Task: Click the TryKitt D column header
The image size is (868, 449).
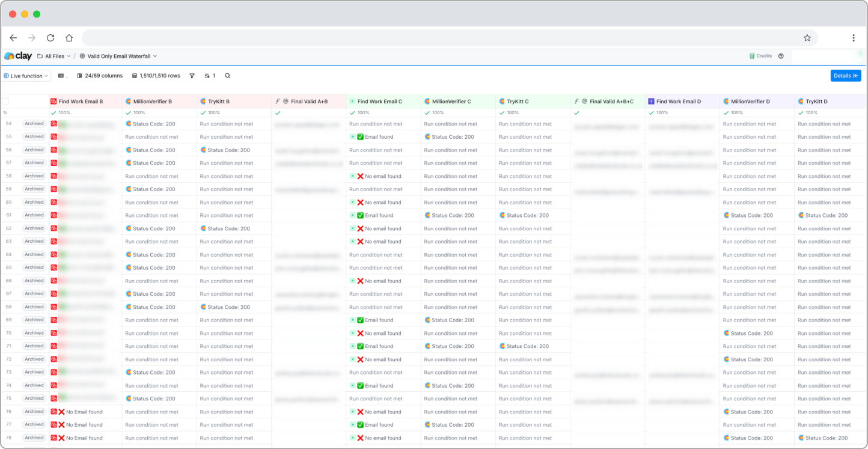Action: click(x=830, y=102)
